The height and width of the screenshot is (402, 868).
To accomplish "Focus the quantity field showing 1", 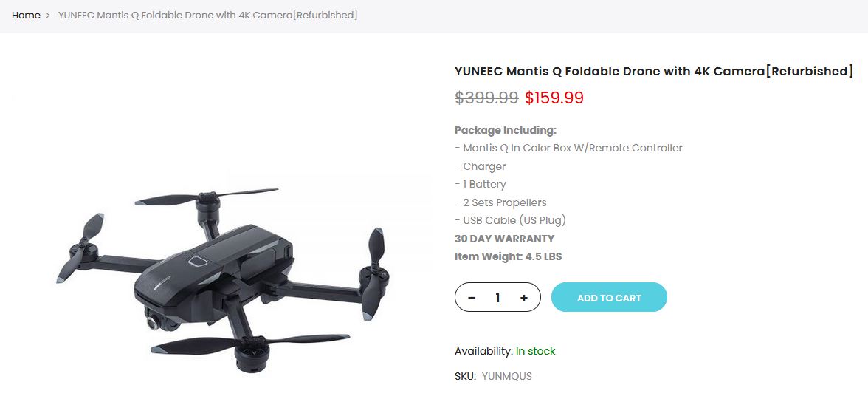I will 497,298.
